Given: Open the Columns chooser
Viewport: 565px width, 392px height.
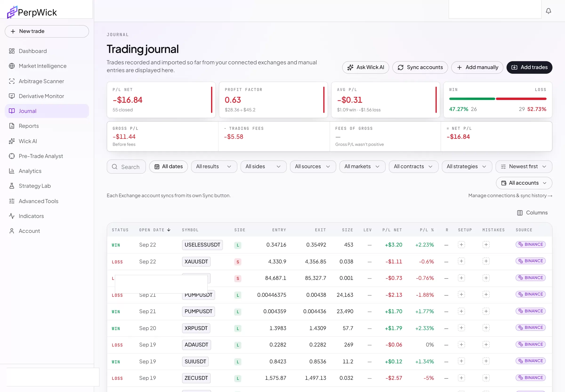Looking at the screenshot, I should tap(532, 213).
